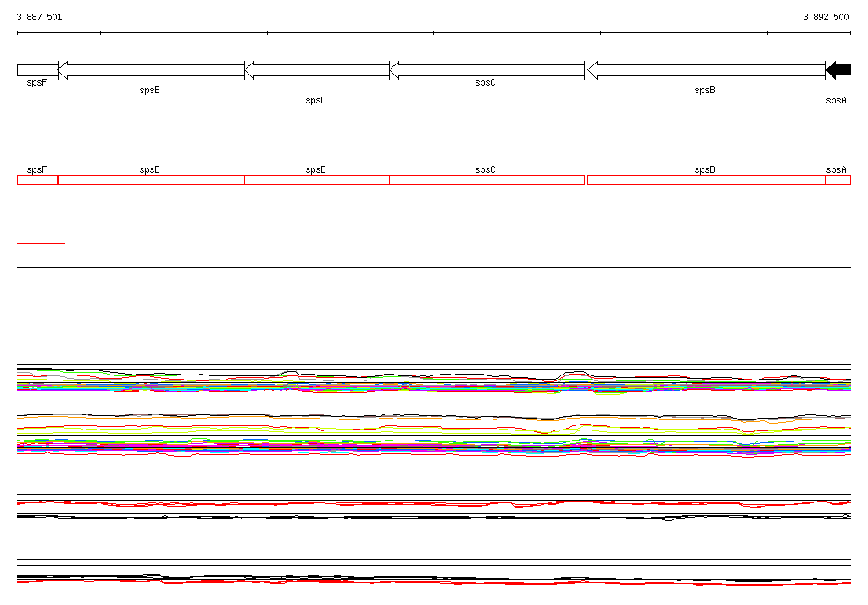Click the black spsA gene arrow
Image resolution: width=868 pixels, height=605 pixels.
838,70
